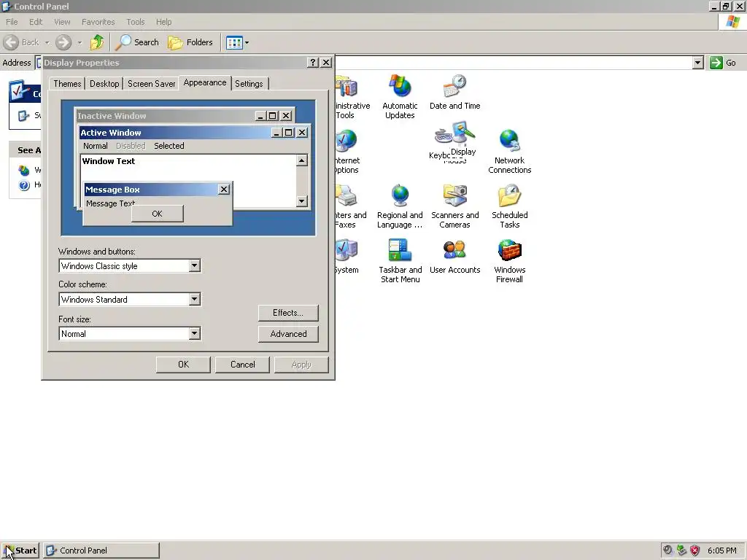
Task: Open the Taskbar and Start Menu icon
Action: (400, 261)
